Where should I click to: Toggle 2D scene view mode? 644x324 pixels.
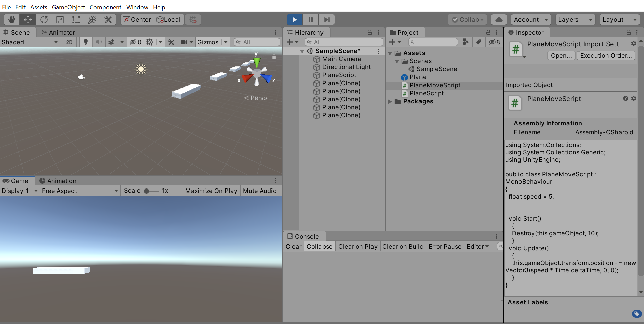[x=69, y=42]
